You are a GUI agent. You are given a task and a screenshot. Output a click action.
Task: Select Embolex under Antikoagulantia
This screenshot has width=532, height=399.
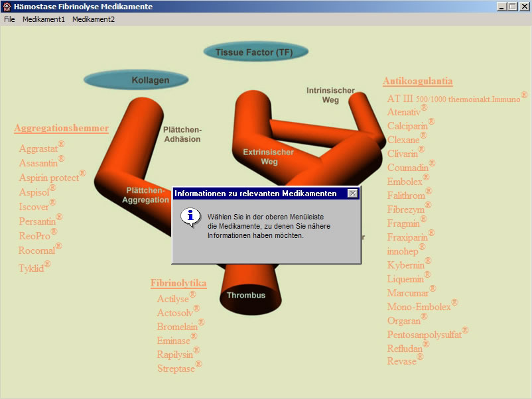coord(408,181)
